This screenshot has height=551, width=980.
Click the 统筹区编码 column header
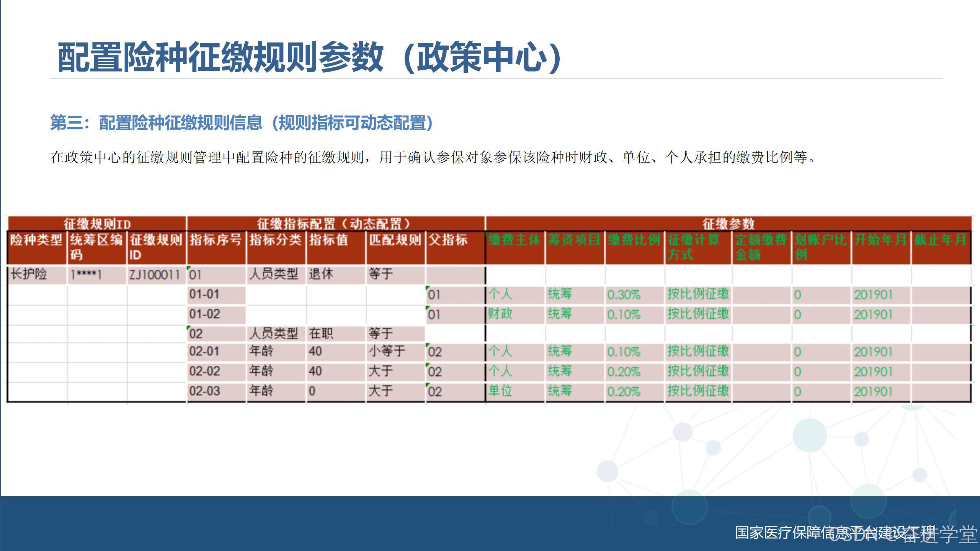(96, 247)
